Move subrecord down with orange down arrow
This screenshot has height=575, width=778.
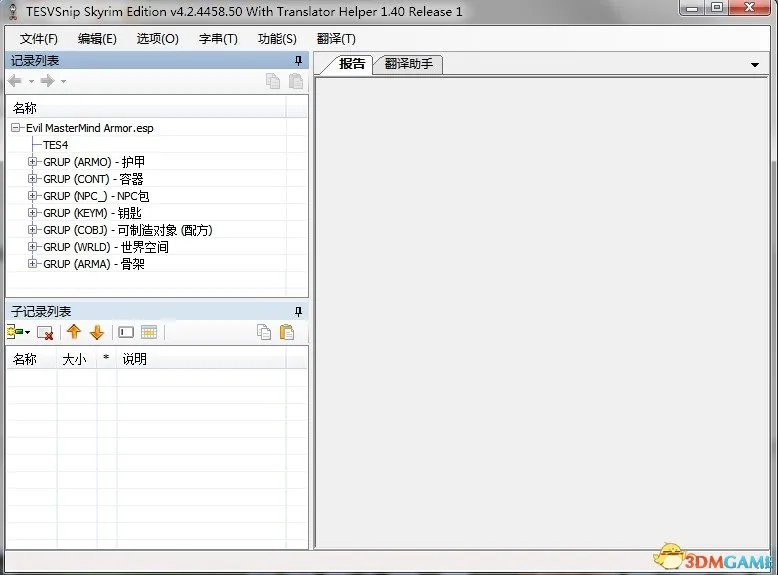click(97, 333)
